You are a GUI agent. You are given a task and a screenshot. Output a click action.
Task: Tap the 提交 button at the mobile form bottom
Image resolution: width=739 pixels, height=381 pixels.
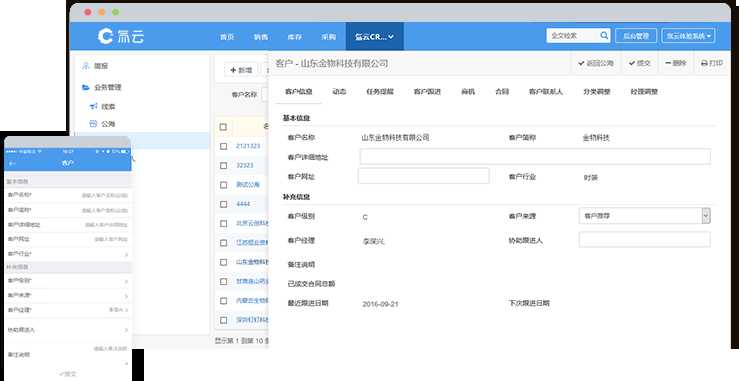[x=68, y=374]
